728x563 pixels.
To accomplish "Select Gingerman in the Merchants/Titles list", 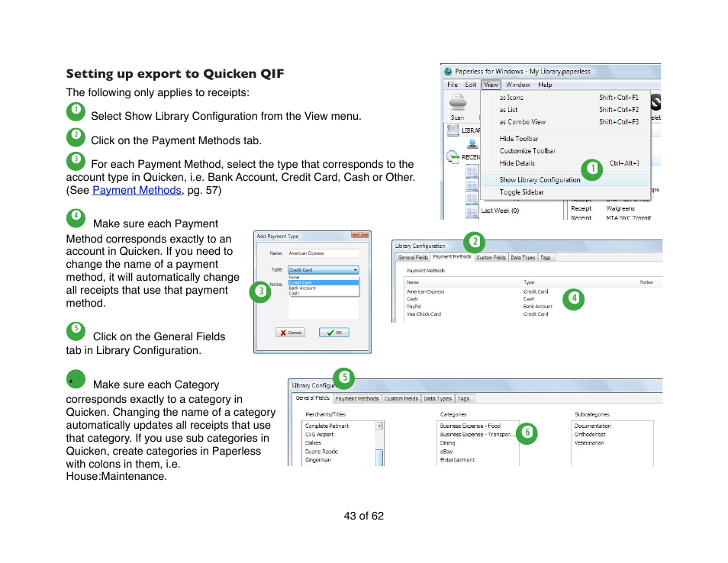I will coord(318,461).
